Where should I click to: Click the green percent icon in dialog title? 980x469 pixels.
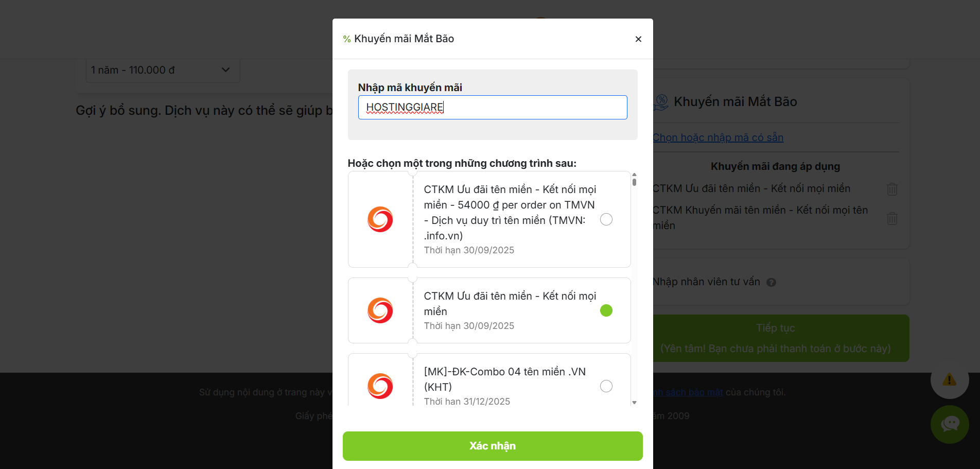click(x=347, y=39)
